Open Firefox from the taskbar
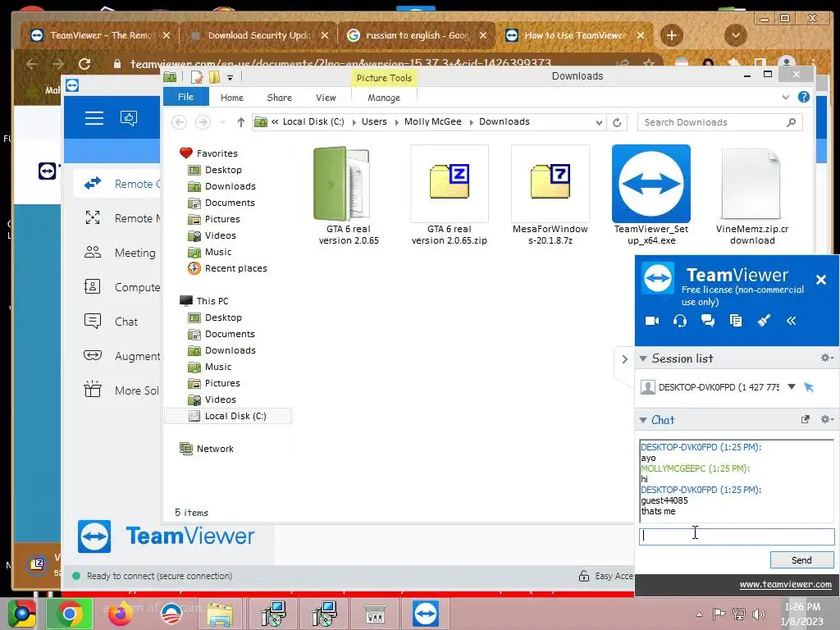The image size is (840, 630). [120, 614]
